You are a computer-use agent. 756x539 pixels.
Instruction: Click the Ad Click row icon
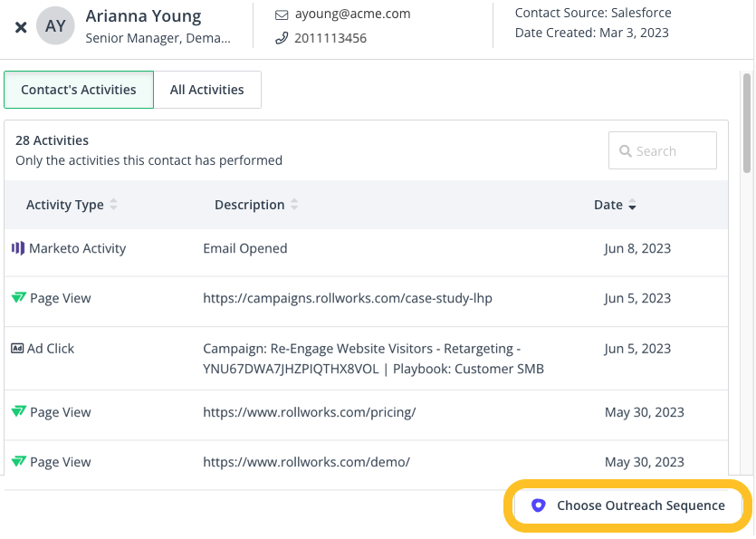tap(17, 349)
